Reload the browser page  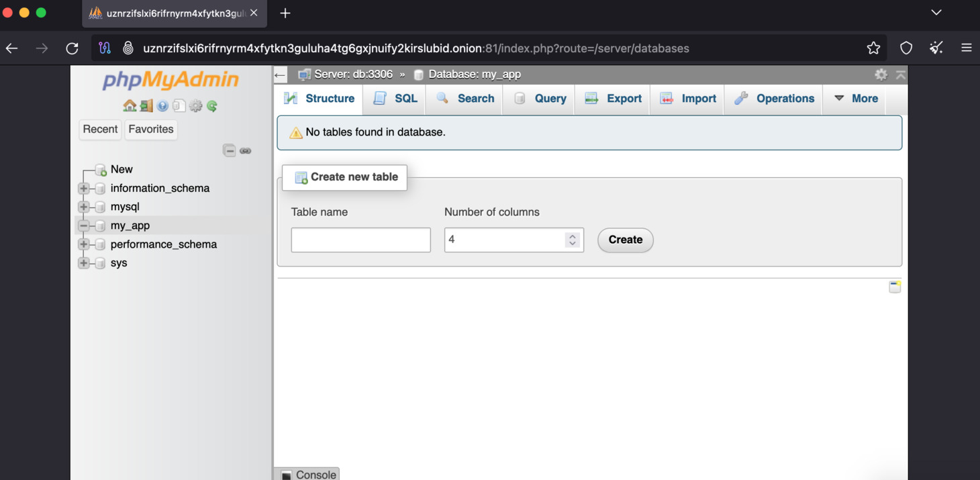(x=72, y=48)
